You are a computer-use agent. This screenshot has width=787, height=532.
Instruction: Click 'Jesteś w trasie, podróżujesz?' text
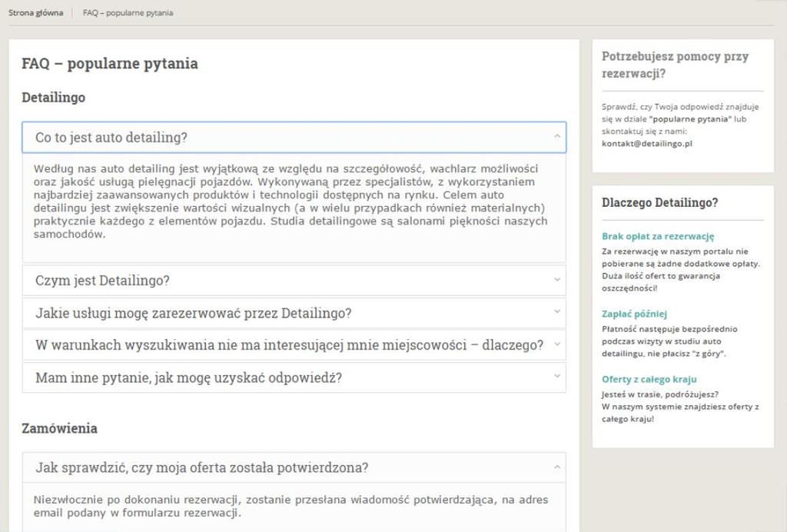660,394
